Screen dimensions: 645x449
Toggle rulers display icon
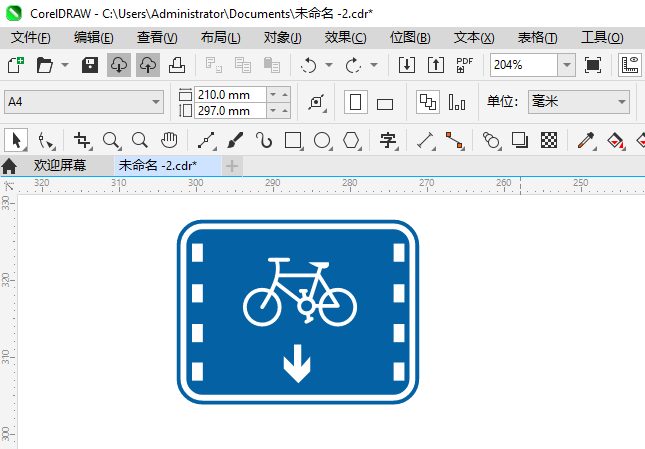[630, 65]
